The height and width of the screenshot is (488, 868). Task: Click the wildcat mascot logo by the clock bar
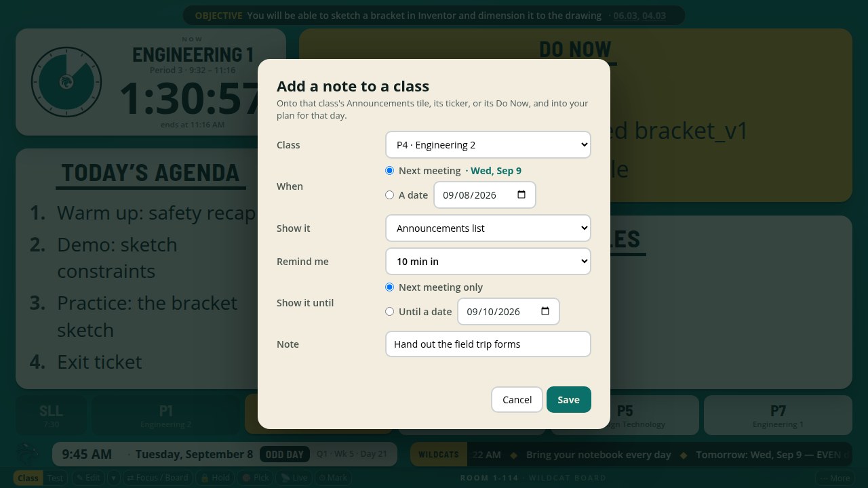click(28, 454)
